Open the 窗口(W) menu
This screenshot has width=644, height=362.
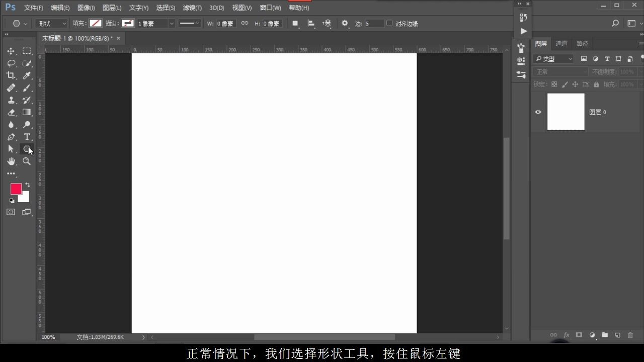click(270, 8)
